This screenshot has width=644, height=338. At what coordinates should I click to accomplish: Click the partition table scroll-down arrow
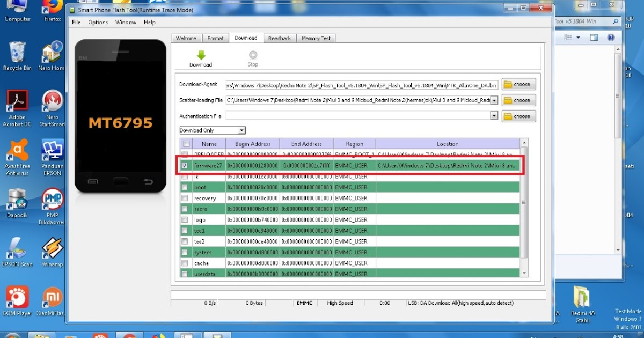click(524, 274)
